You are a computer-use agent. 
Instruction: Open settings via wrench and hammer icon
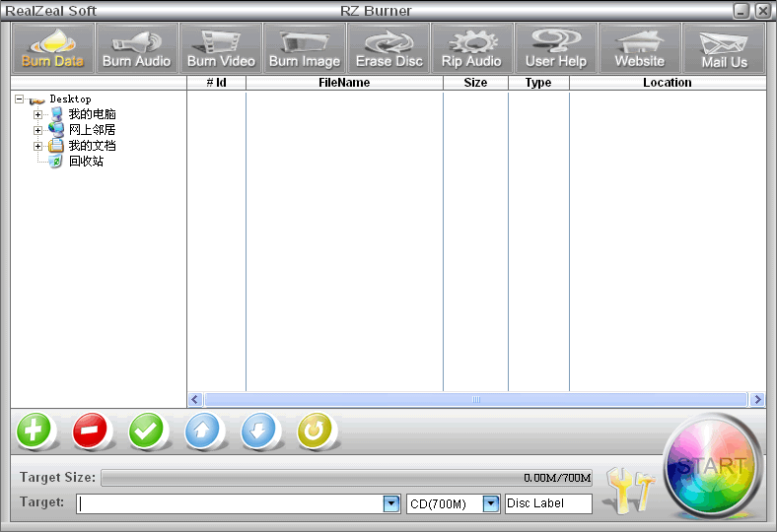pyautogui.click(x=628, y=490)
